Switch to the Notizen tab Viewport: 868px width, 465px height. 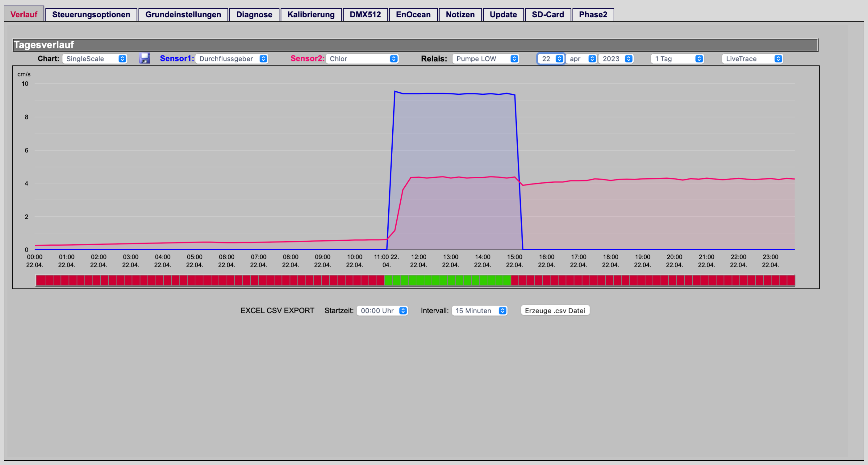460,14
